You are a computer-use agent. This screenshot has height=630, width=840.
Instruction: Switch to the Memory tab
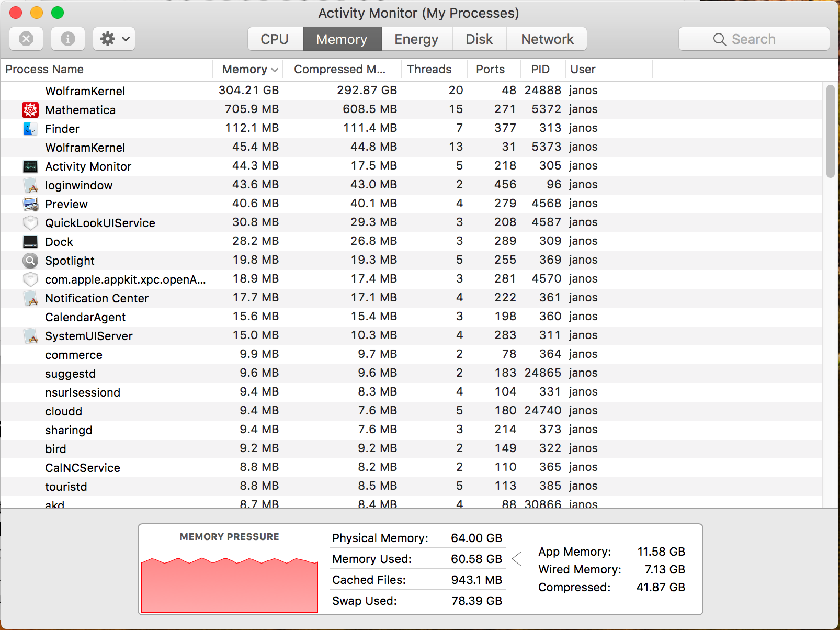pyautogui.click(x=342, y=39)
